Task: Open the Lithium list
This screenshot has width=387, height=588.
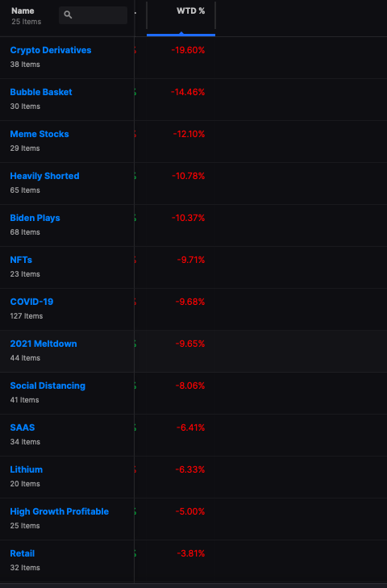Action: (27, 469)
